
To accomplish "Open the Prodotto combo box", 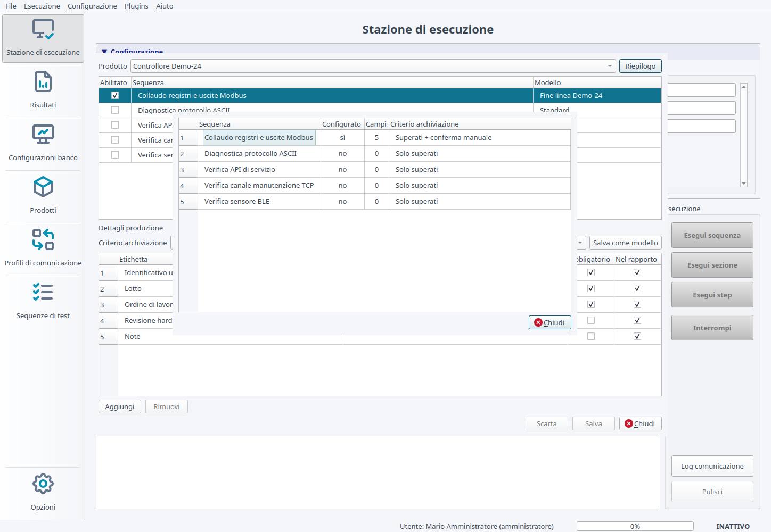I will (x=373, y=66).
